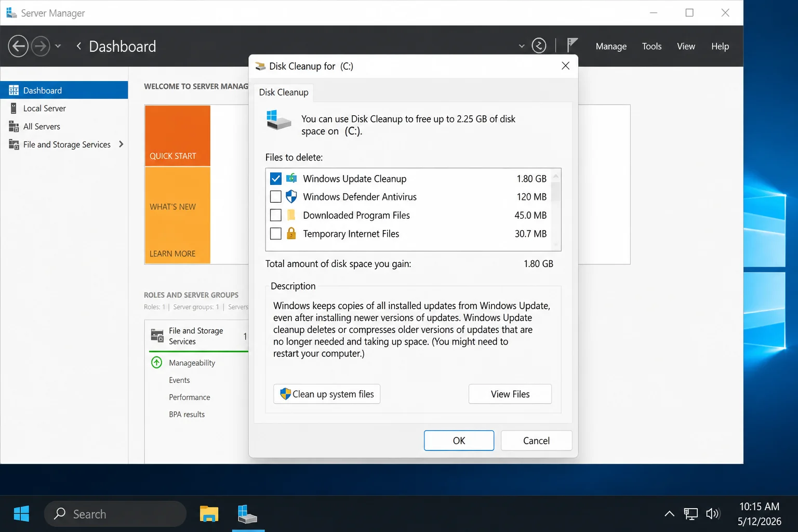Select Local Server in the sidebar
The image size is (798, 532).
pyautogui.click(x=64, y=109)
